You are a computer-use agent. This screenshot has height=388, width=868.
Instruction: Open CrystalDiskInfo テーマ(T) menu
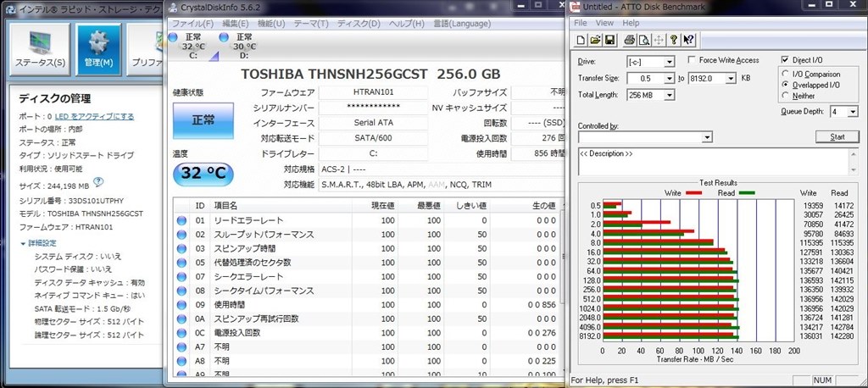311,24
